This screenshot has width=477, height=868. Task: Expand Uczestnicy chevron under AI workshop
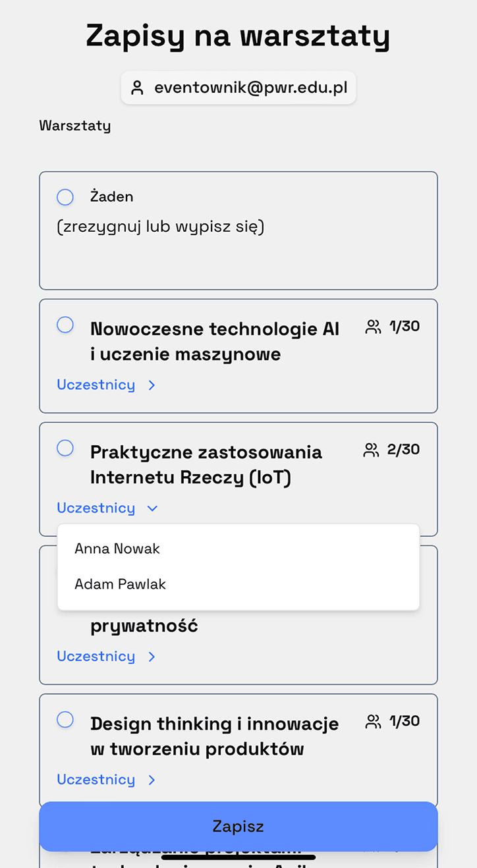(x=152, y=385)
